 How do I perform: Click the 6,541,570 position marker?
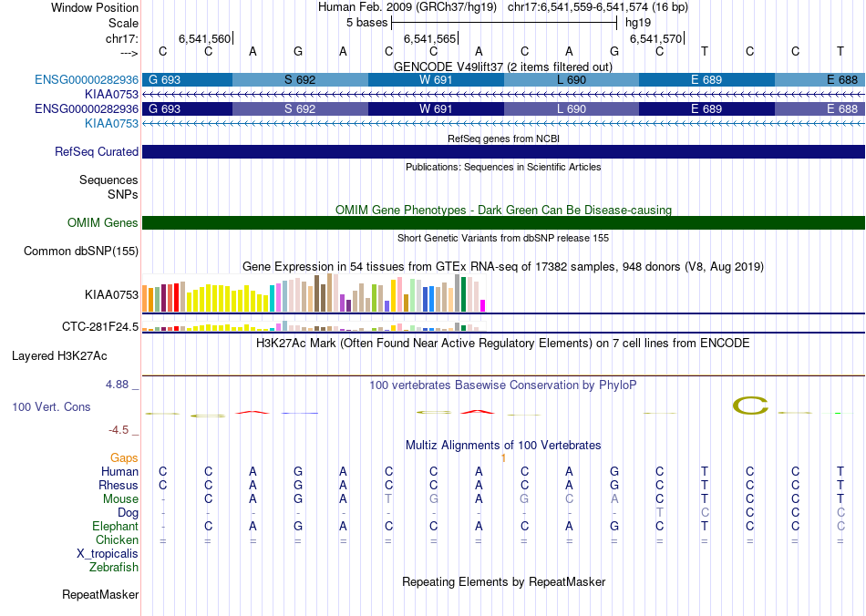[655, 38]
